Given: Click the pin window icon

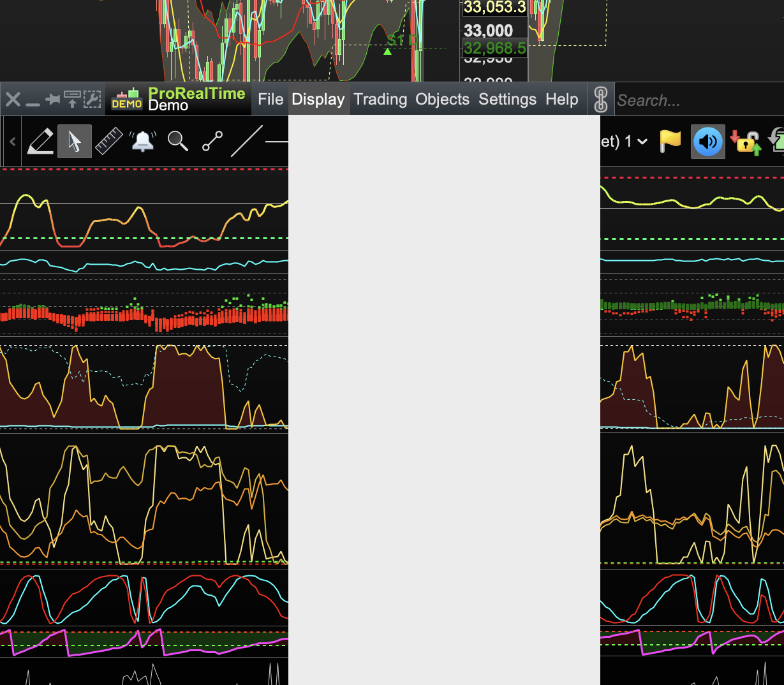Looking at the screenshot, I should click(53, 99).
